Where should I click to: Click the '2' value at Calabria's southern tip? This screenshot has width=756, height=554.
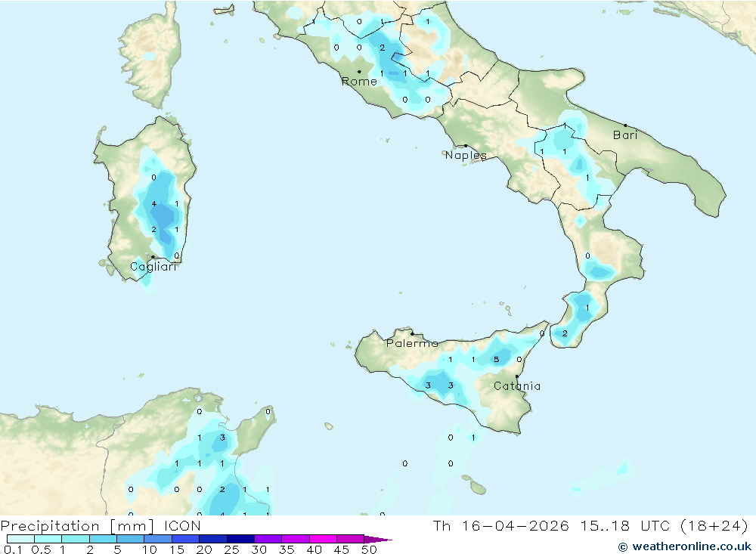pyautogui.click(x=565, y=333)
